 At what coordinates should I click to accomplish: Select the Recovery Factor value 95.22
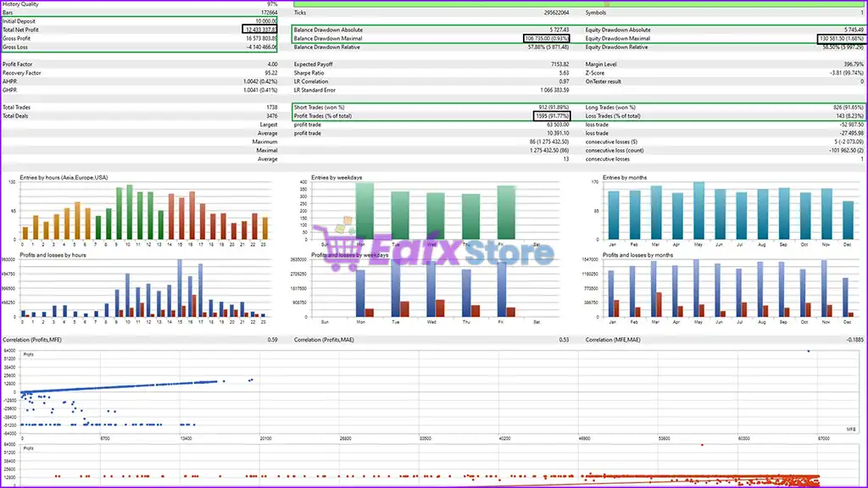(271, 73)
